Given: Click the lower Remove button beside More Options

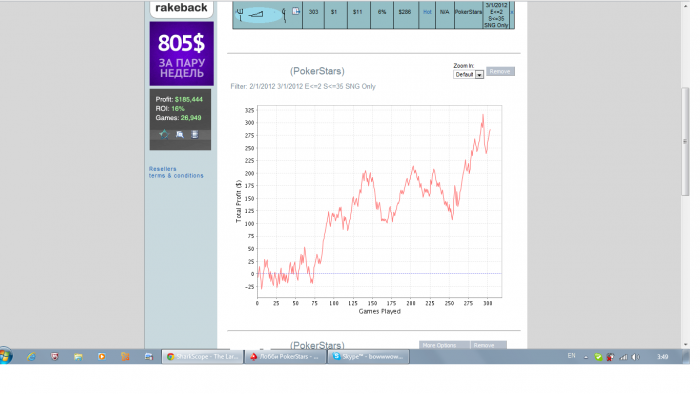Looking at the screenshot, I should click(488, 345).
